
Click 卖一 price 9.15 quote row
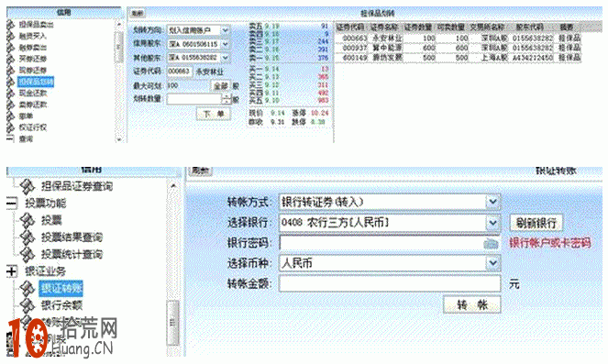(x=289, y=58)
